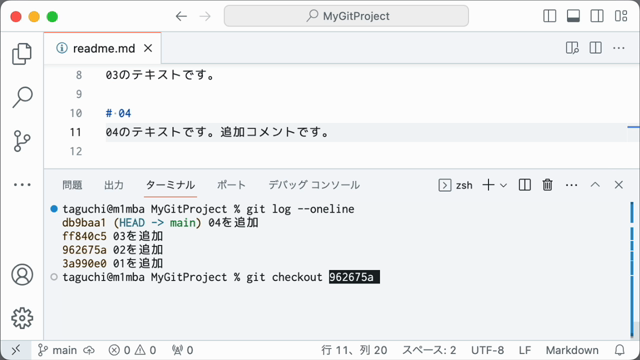Create a new terminal with plus icon
The image size is (640, 360).
488,185
